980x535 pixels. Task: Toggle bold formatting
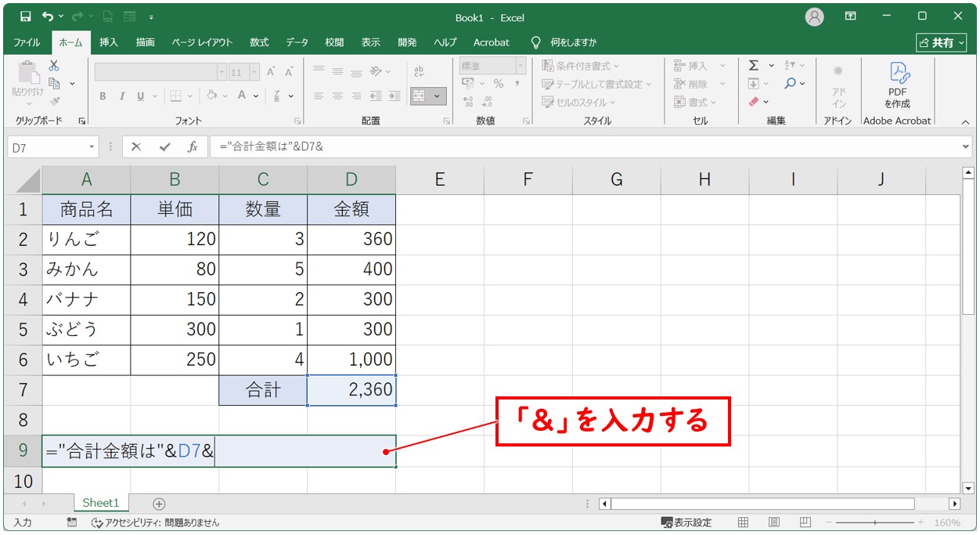point(103,96)
